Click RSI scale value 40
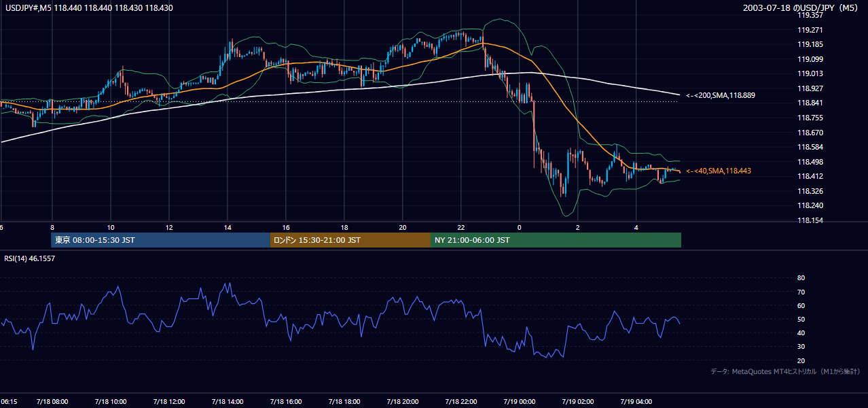This screenshot has height=408, width=868. [801, 333]
